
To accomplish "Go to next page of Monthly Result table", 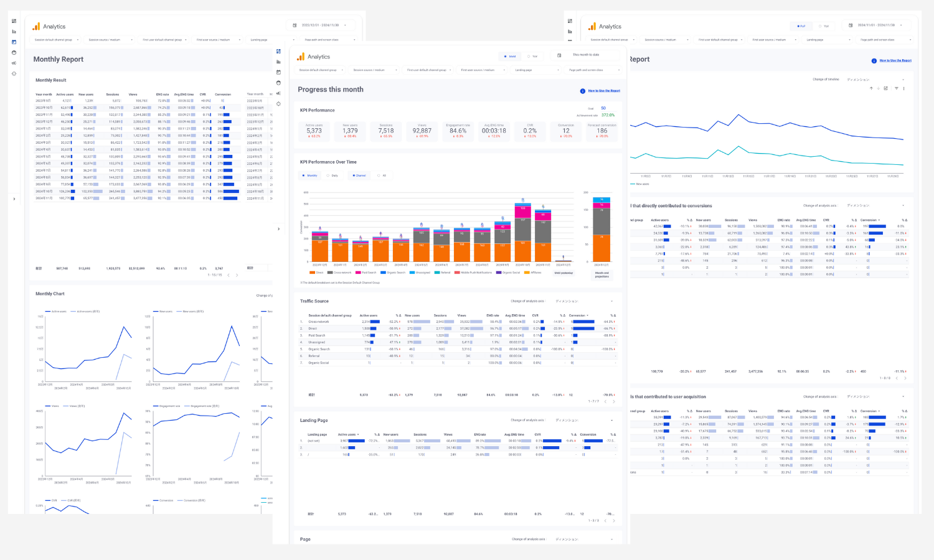I will coord(237,275).
